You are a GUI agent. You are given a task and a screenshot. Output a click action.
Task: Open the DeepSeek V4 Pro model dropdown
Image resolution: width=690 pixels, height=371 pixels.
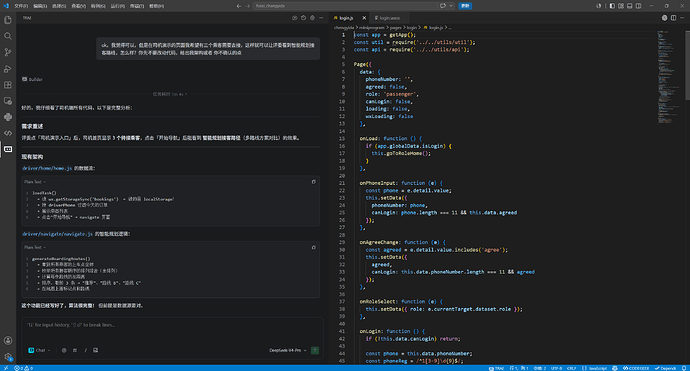point(288,350)
